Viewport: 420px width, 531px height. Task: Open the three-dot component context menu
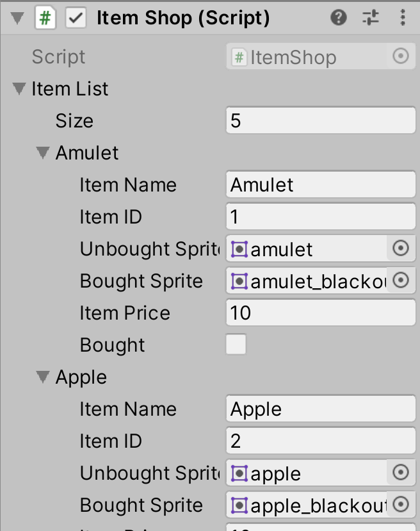click(403, 17)
